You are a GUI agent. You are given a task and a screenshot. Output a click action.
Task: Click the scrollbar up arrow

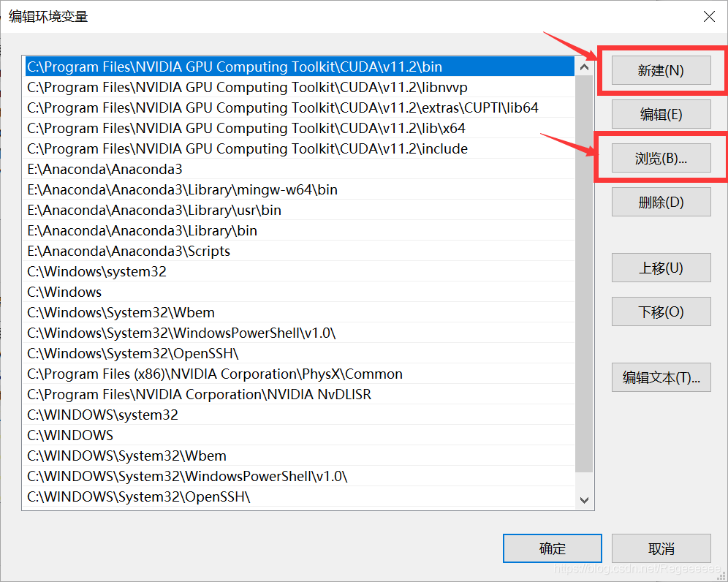585,67
